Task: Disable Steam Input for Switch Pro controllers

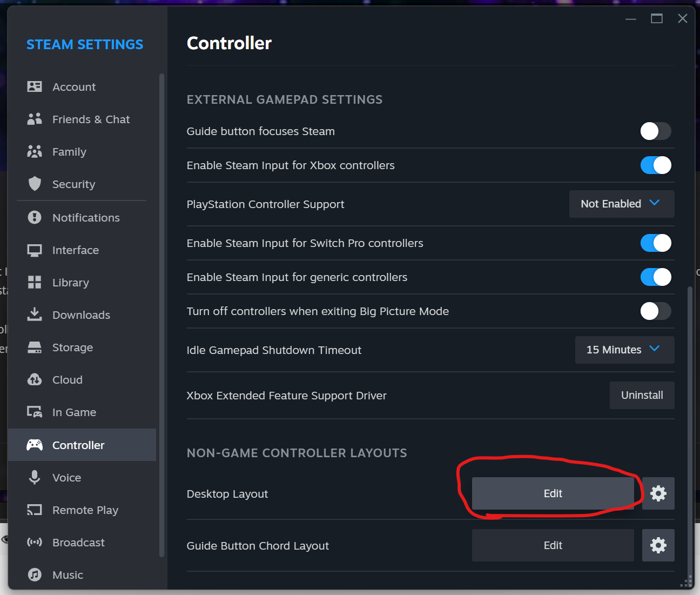Action: tap(656, 243)
